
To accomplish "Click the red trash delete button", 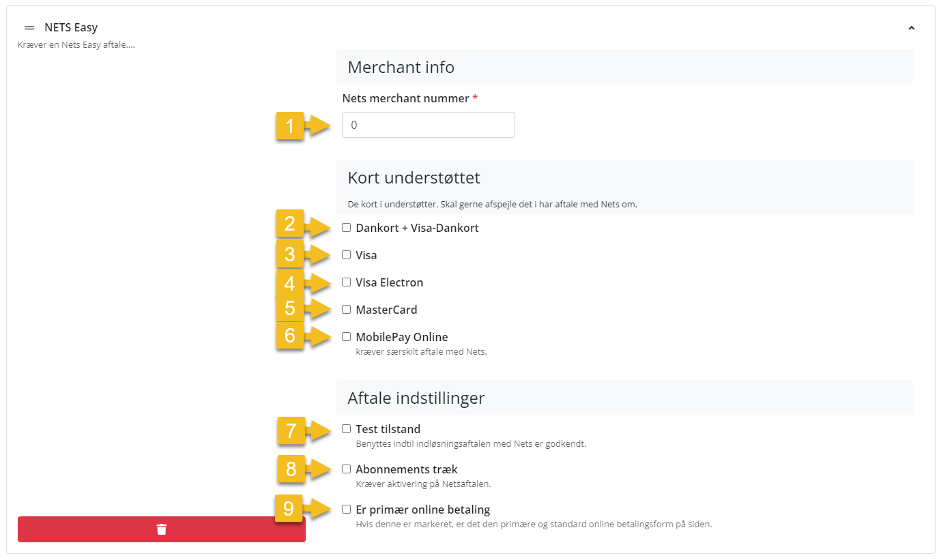I will (162, 529).
